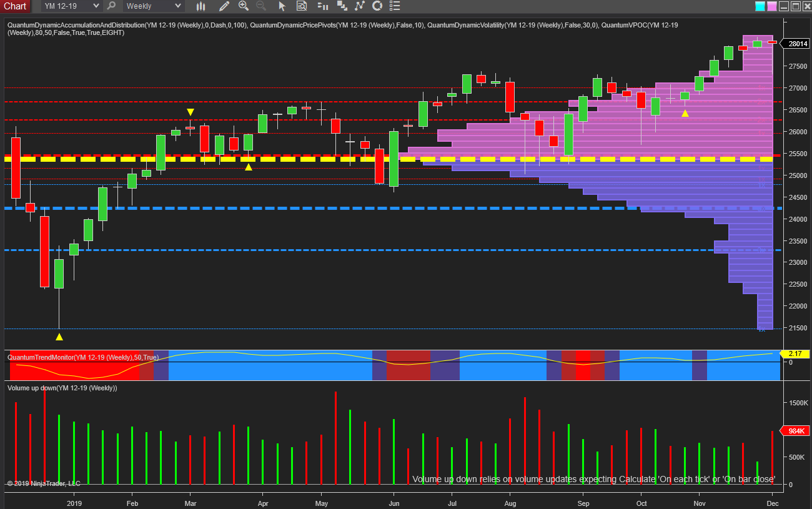Click the 1500K volume axis label
The width and height of the screenshot is (812, 509).
click(x=797, y=403)
